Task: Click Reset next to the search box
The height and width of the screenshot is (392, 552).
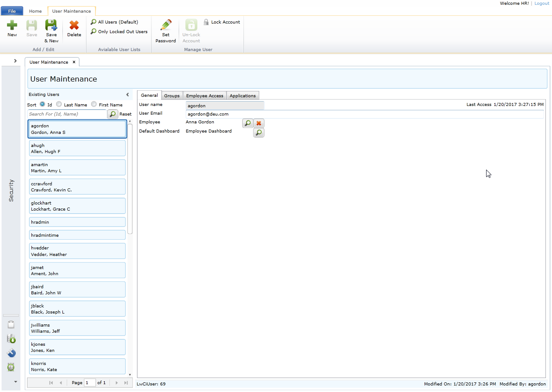Action: 126,114
